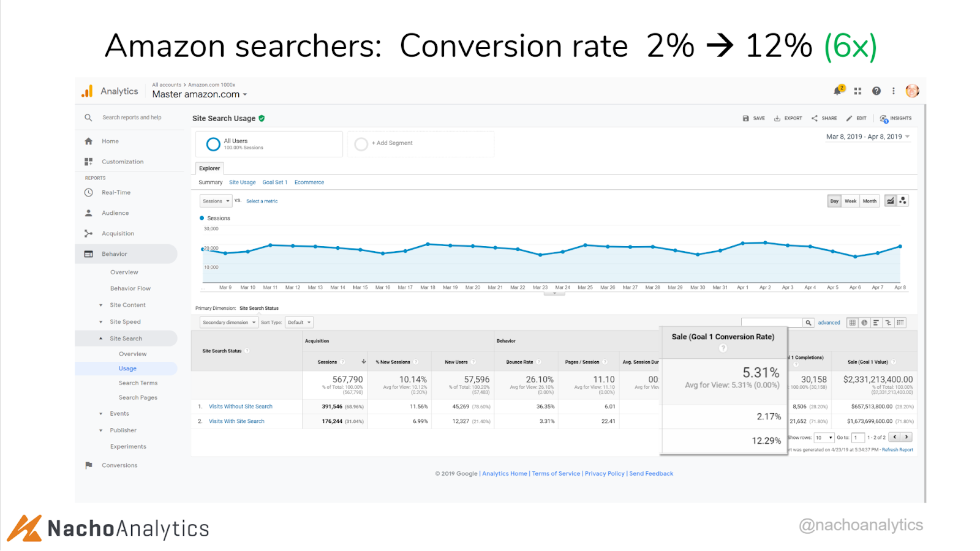
Task: Click the SHARE button
Action: pyautogui.click(x=824, y=118)
